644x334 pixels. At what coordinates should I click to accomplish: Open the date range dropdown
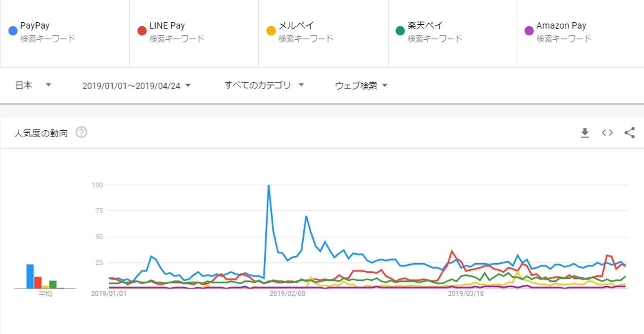(x=136, y=86)
